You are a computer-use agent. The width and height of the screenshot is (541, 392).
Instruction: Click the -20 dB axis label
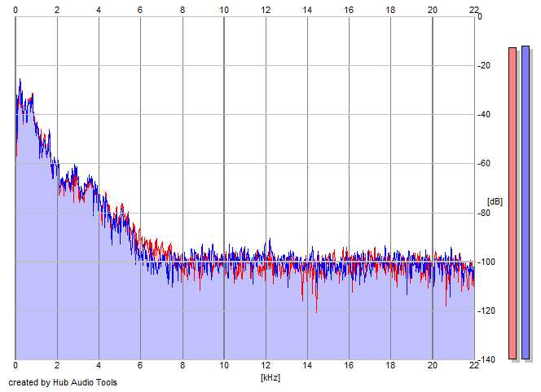(484, 65)
